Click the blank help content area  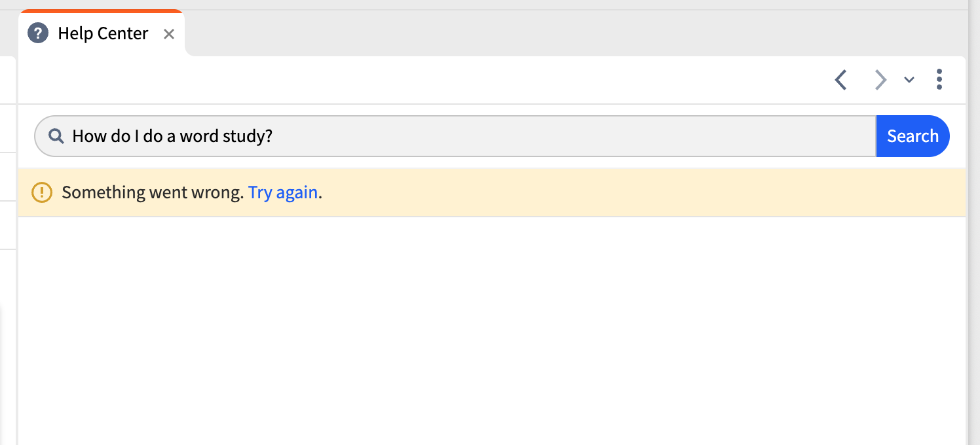coord(491,327)
